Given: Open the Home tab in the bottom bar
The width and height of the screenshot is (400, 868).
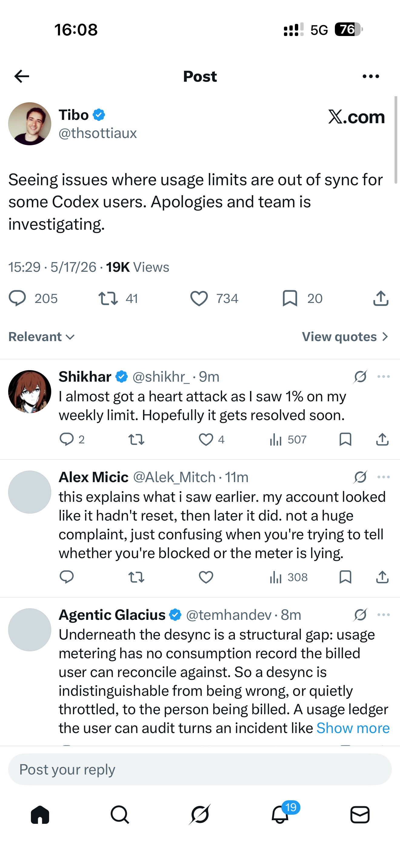Looking at the screenshot, I should (40, 815).
